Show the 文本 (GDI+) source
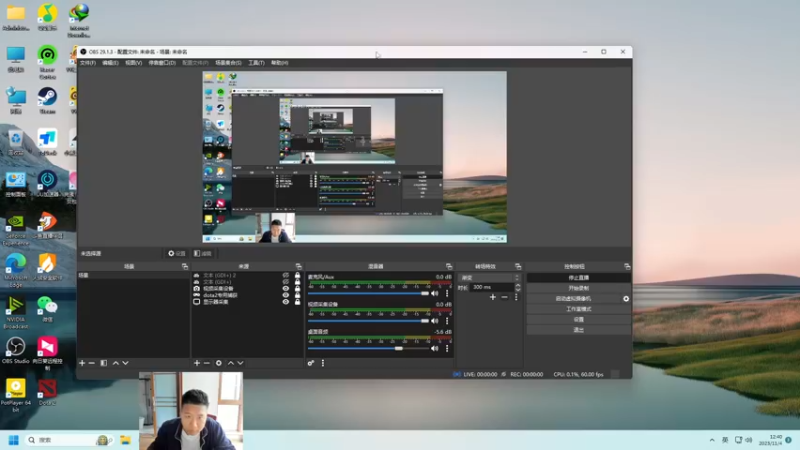Viewport: 800px width, 450px height. coord(286,282)
